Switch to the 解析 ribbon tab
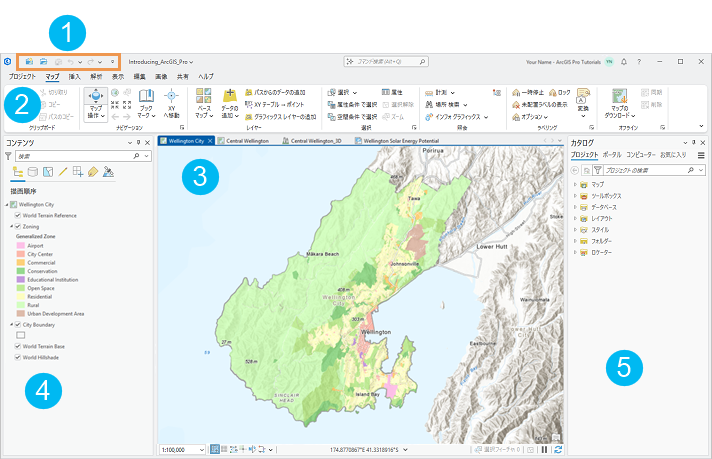Screen dimensions: 712x459 (96, 76)
